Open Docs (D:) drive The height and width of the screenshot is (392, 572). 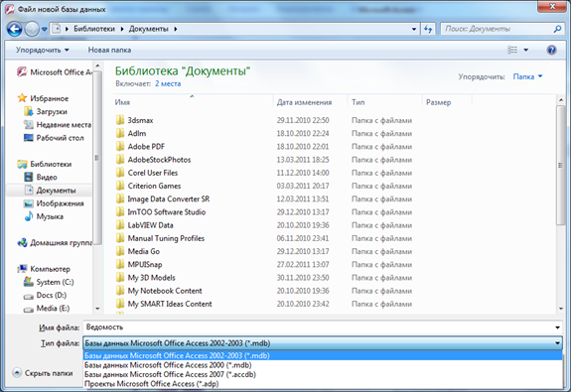pyautogui.click(x=45, y=296)
